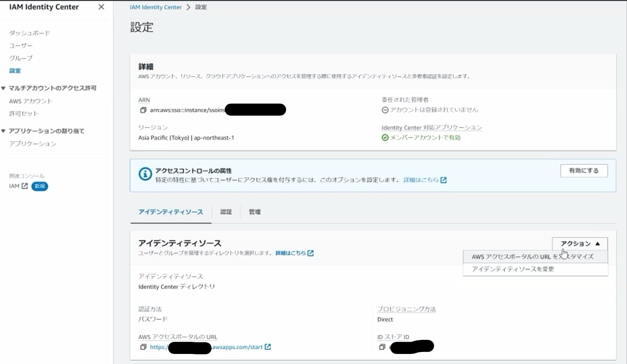The width and height of the screenshot is (627, 364).
Task: Open the awsapps.com/start portal URL link
Action: click(206, 347)
